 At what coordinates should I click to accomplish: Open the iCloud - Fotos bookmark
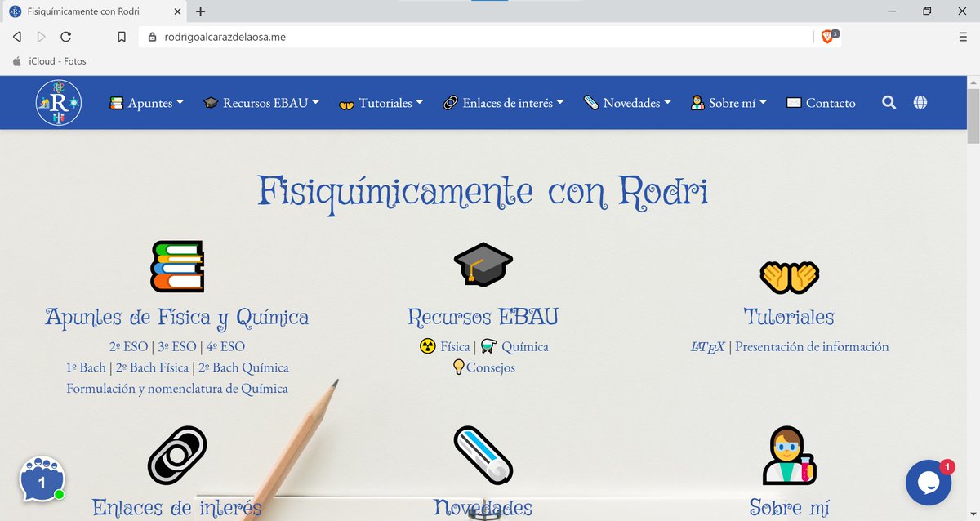[49, 61]
